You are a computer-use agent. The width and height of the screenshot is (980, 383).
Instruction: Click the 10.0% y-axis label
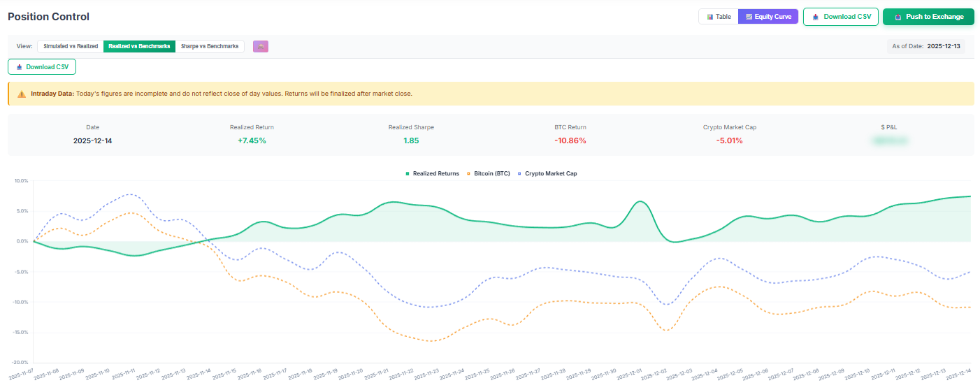click(x=21, y=181)
